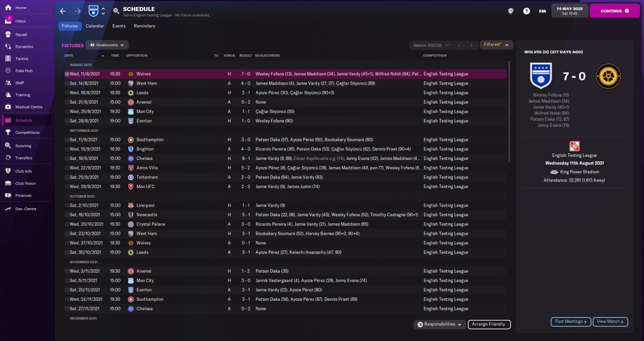This screenshot has width=644, height=341.
Task: Expand the Responsibilities dropdown
Action: coord(439,324)
